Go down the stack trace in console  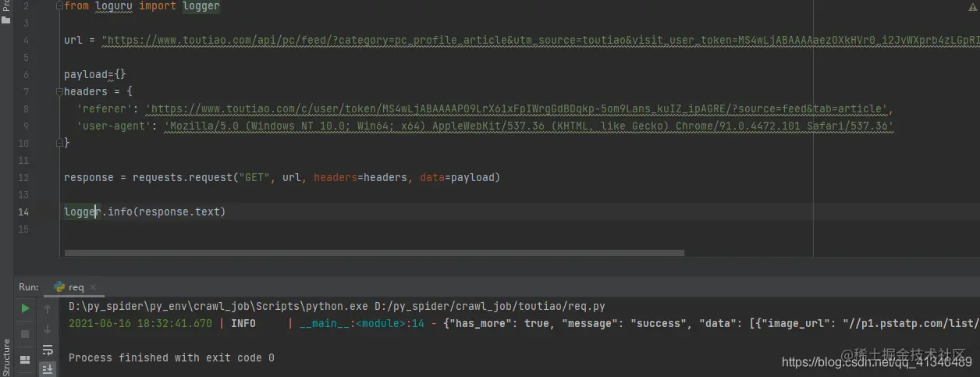tap(48, 329)
